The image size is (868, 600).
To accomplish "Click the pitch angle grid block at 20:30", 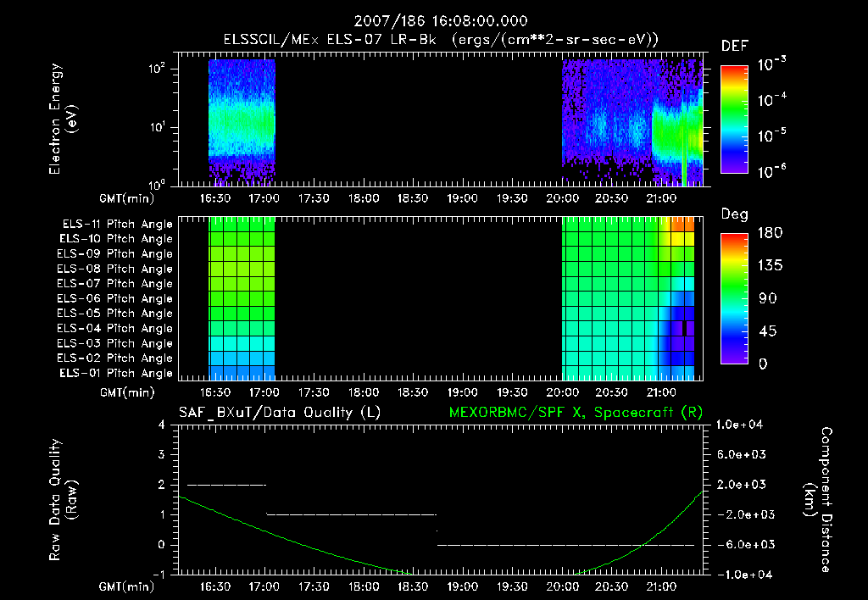I will (x=628, y=298).
